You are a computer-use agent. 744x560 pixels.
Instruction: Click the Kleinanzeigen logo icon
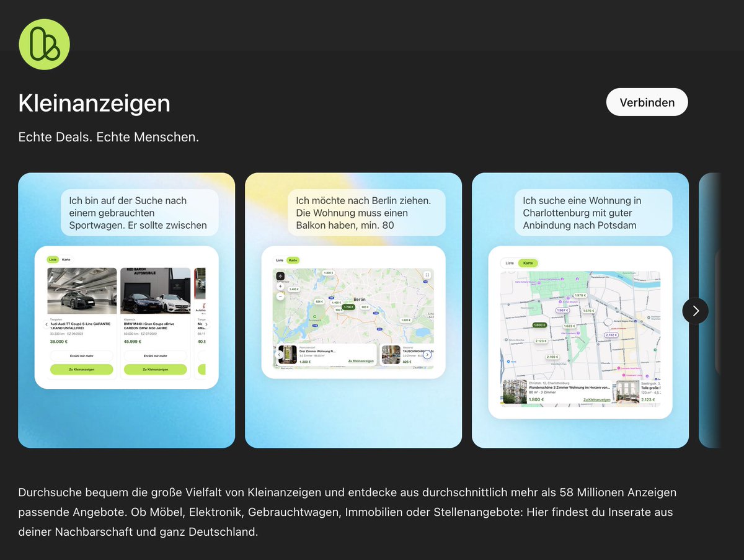(44, 44)
